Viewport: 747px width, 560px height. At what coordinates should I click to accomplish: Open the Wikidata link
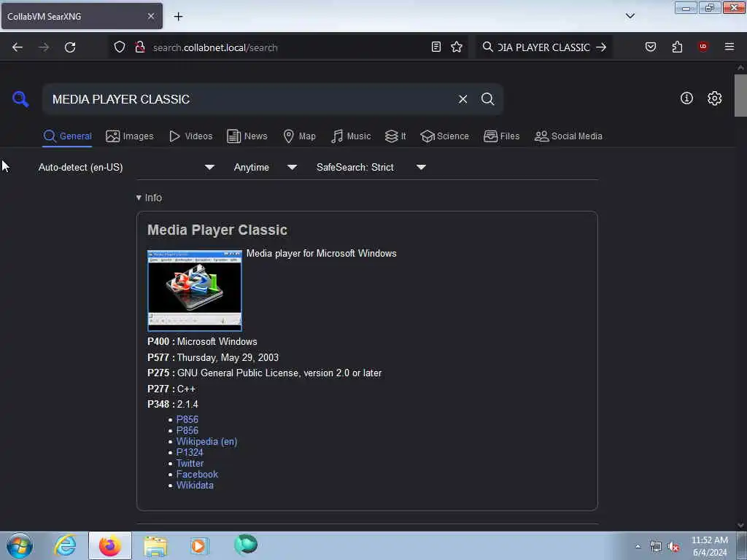[195, 485]
